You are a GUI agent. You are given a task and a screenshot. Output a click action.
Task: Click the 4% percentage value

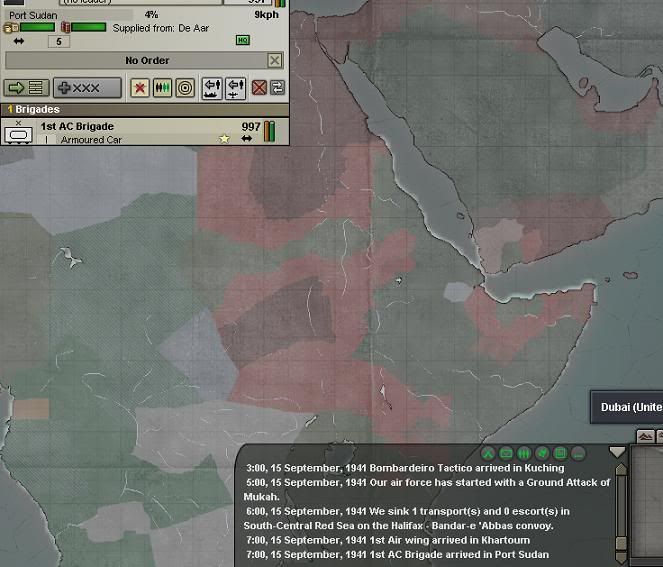point(151,15)
